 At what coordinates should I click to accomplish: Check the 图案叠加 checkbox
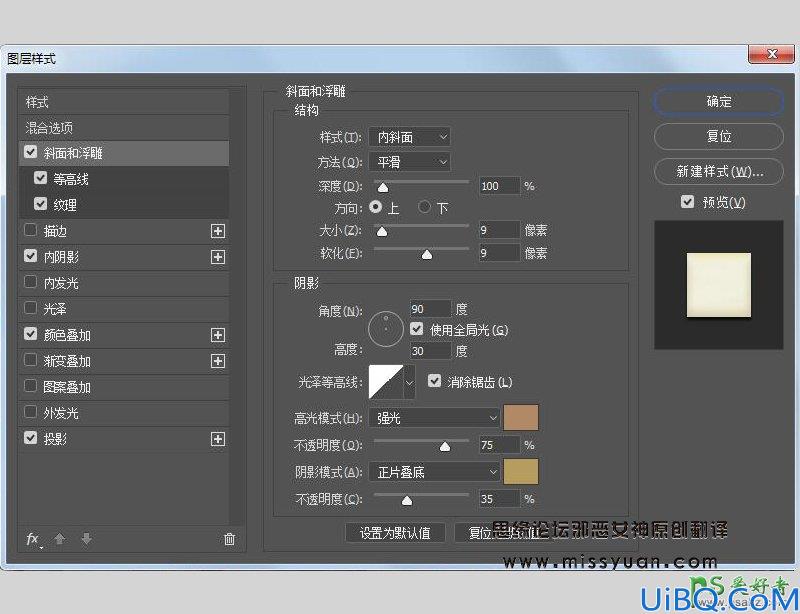pyautogui.click(x=31, y=386)
